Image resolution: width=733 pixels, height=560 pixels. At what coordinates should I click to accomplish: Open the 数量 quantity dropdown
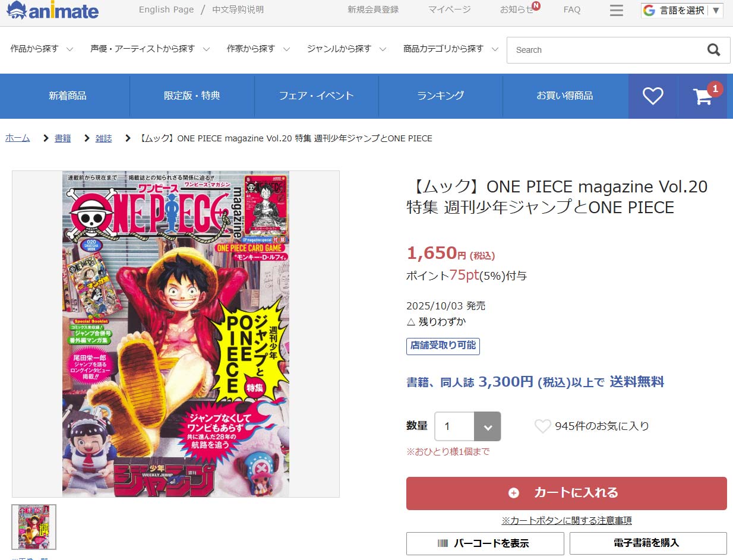pos(467,426)
